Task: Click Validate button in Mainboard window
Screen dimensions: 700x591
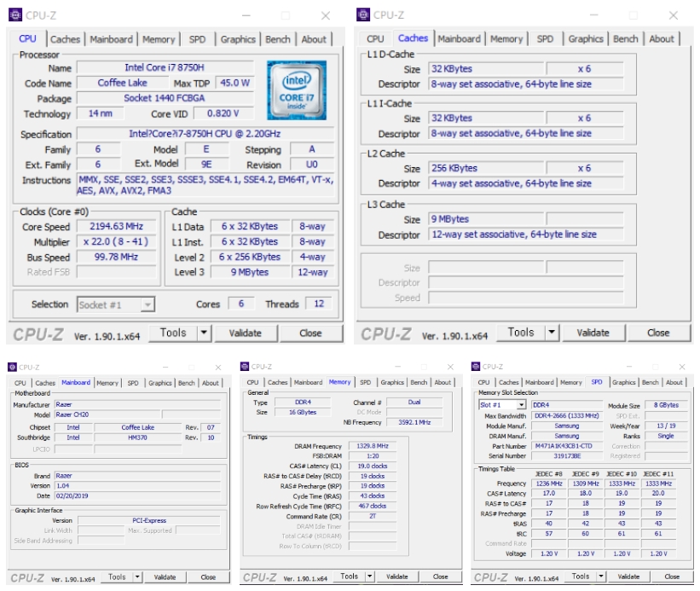Action: tap(165, 577)
